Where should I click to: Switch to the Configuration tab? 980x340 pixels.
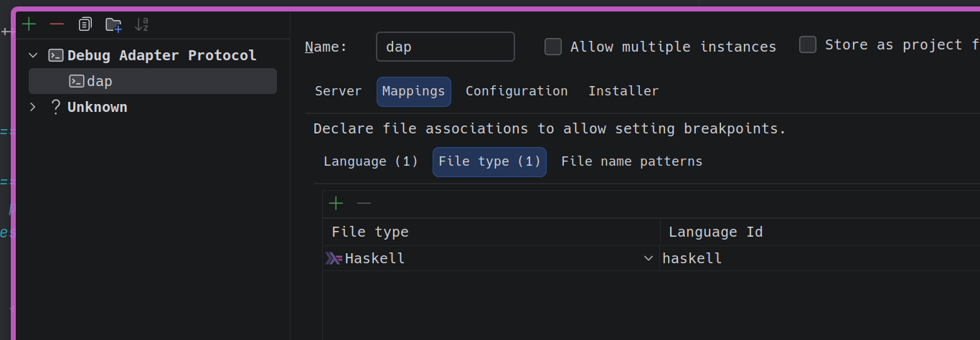click(517, 91)
